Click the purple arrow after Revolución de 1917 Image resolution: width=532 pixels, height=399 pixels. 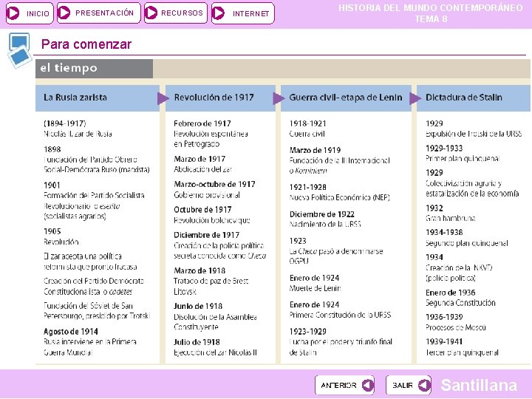coord(279,98)
